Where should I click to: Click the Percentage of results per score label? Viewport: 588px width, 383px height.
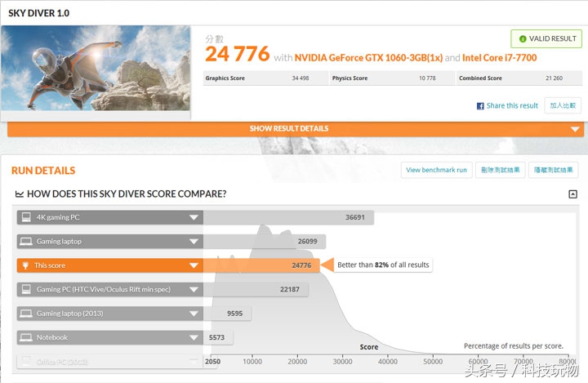coord(514,346)
